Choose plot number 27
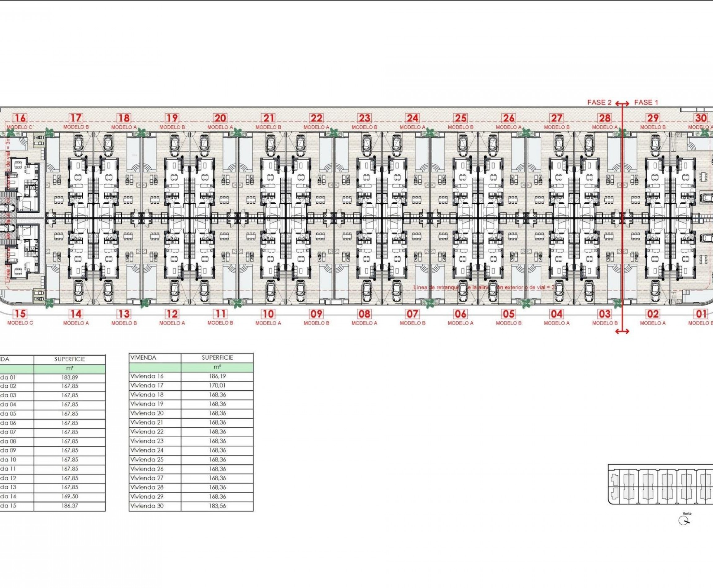The image size is (713, 588). (556, 118)
